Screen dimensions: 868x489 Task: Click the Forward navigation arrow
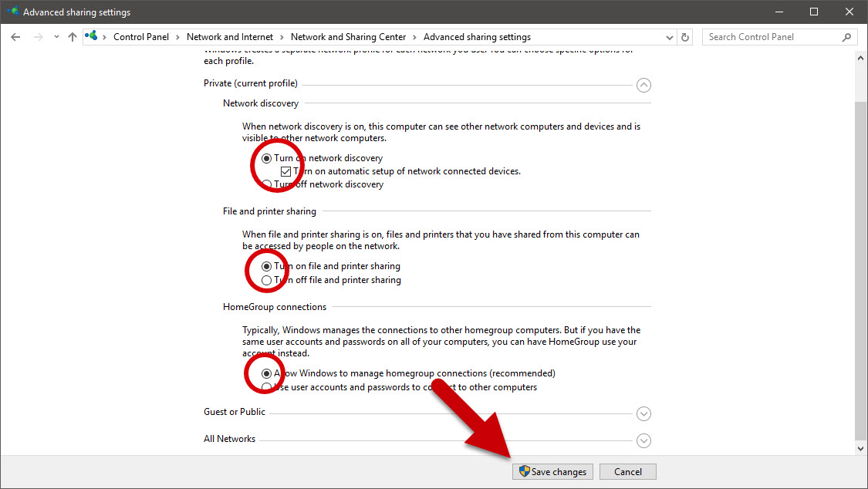tap(38, 37)
